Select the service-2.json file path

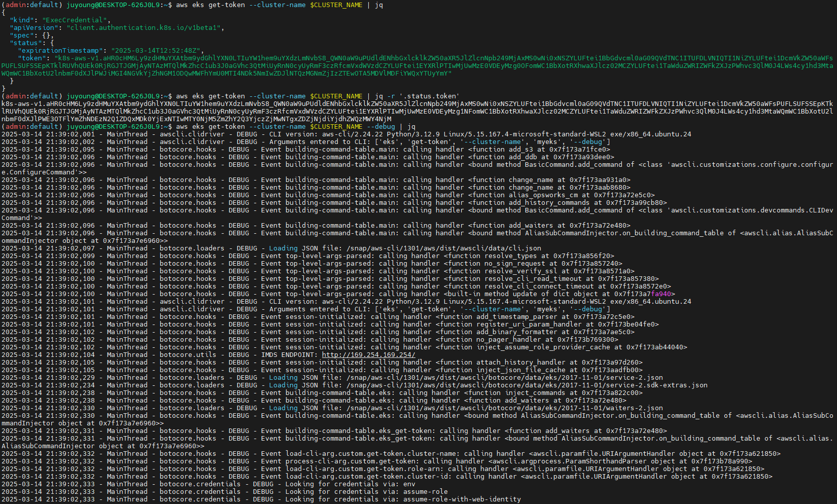tap(505, 378)
